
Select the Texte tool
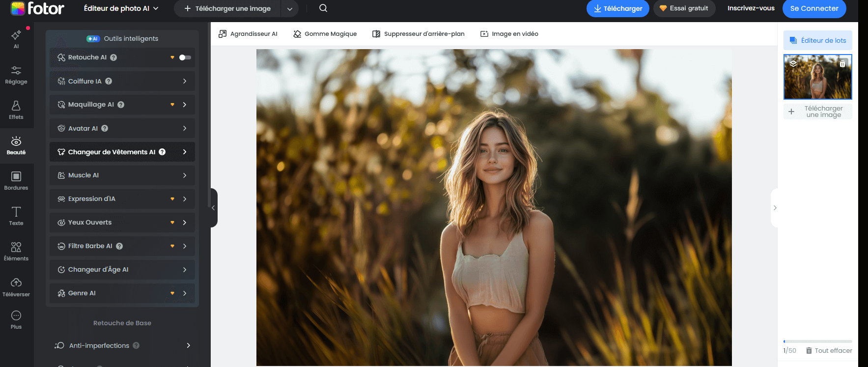[x=16, y=216]
